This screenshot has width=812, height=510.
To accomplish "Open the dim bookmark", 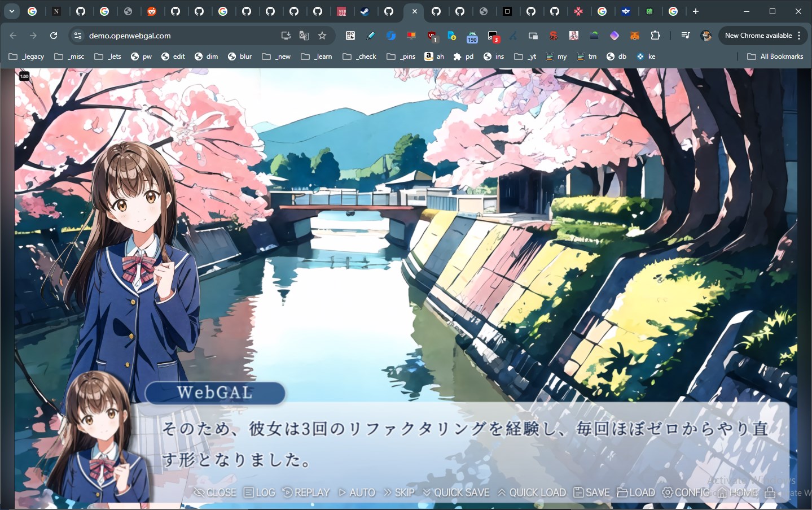I will 207,56.
